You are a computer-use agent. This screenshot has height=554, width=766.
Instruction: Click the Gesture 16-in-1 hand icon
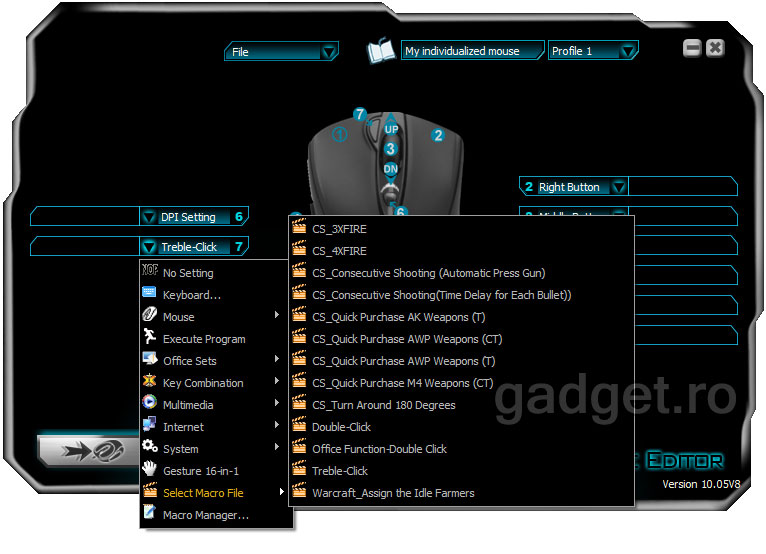(149, 470)
